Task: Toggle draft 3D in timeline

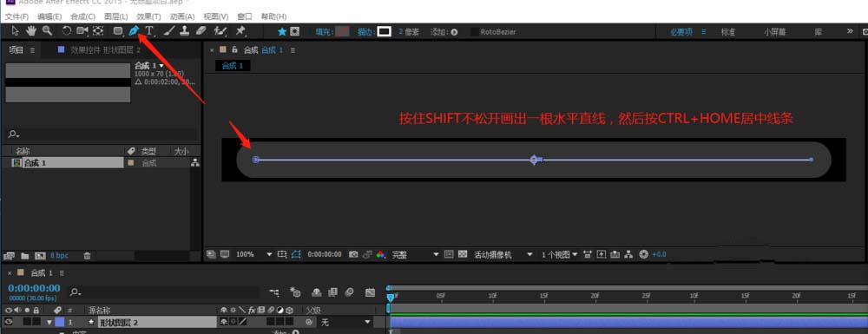Action: pos(296,291)
